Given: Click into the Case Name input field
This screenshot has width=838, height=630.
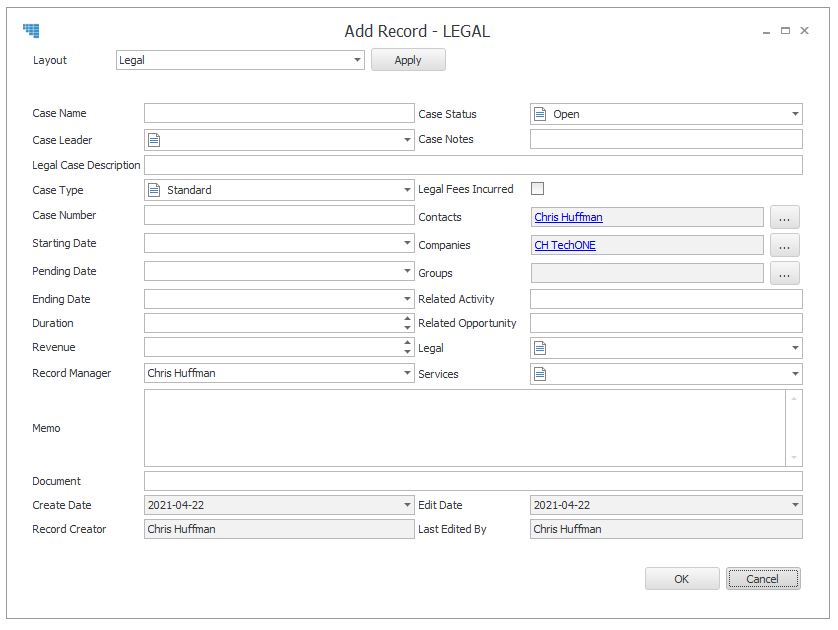Looking at the screenshot, I should [279, 113].
